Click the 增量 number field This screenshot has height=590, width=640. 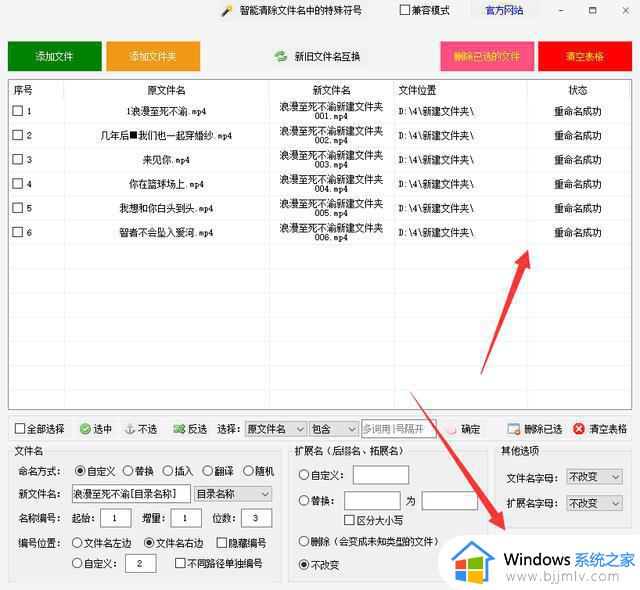pos(186,518)
